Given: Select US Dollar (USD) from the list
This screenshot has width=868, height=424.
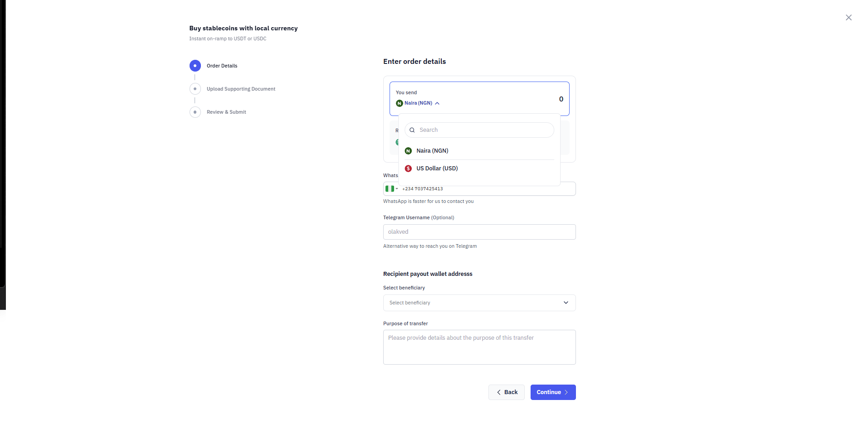Looking at the screenshot, I should pyautogui.click(x=479, y=169).
